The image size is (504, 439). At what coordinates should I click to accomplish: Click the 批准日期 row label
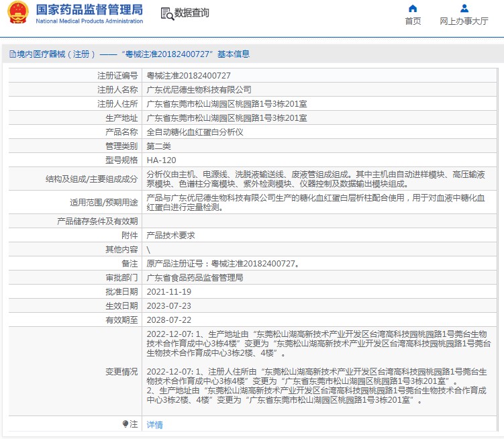pyautogui.click(x=121, y=292)
